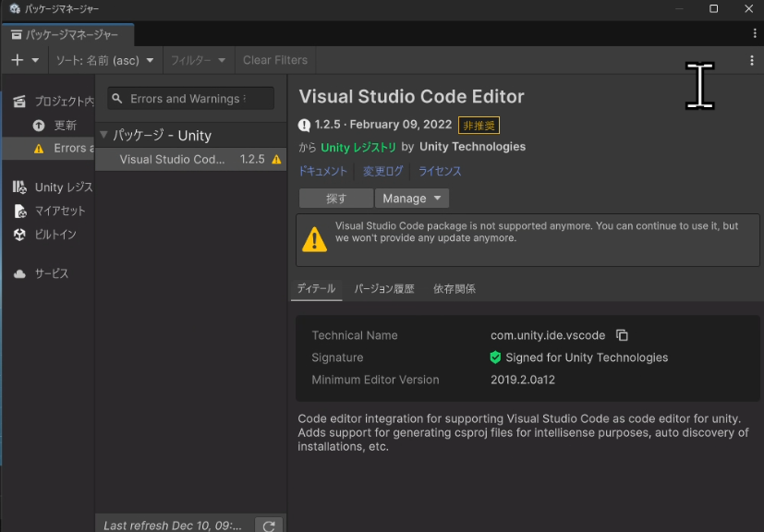Click the warning triangle on Visual Studio Code package
The width and height of the screenshot is (764, 532).
(x=274, y=158)
